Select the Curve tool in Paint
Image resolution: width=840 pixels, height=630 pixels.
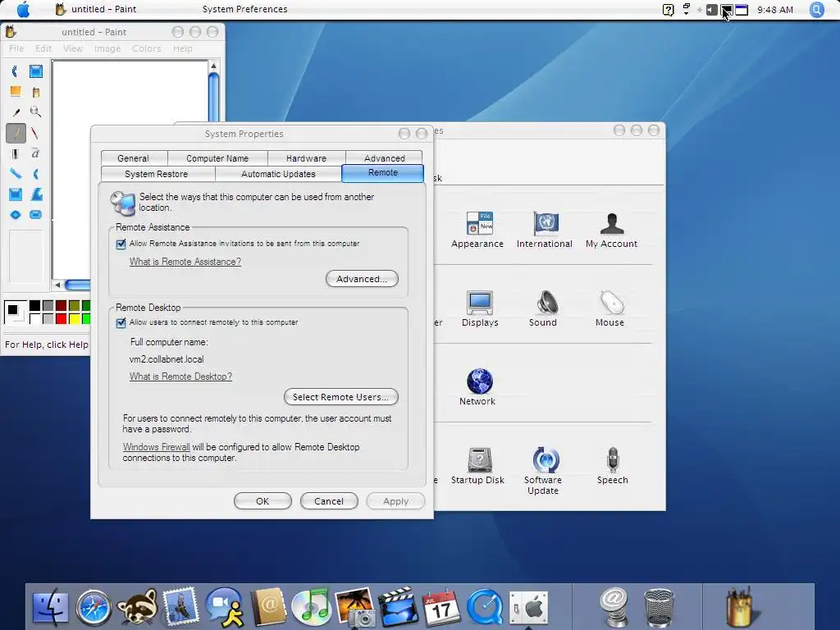click(36, 174)
